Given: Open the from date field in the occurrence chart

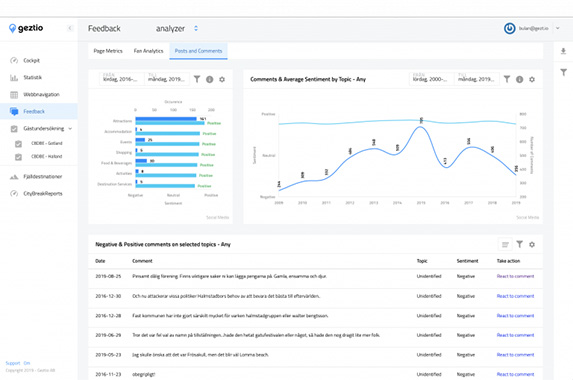Looking at the screenshot, I should click(x=122, y=79).
